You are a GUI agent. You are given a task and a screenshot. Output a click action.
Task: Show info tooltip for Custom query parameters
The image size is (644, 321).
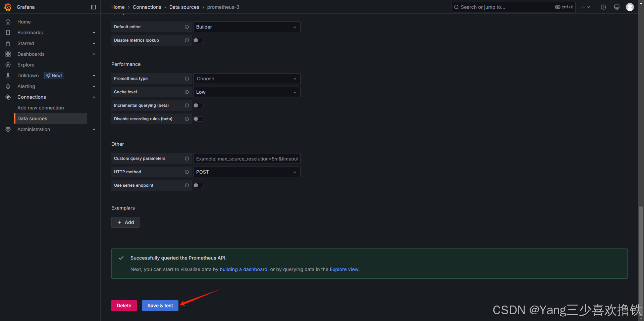coord(187,158)
